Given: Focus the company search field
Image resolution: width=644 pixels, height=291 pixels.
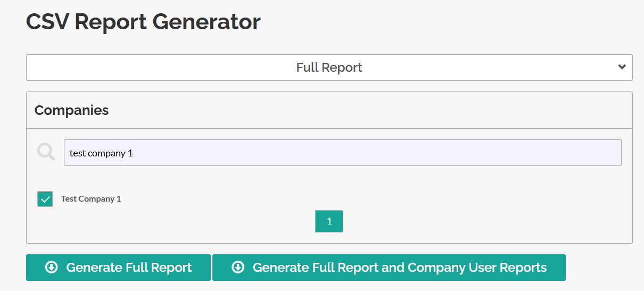Looking at the screenshot, I should [342, 153].
